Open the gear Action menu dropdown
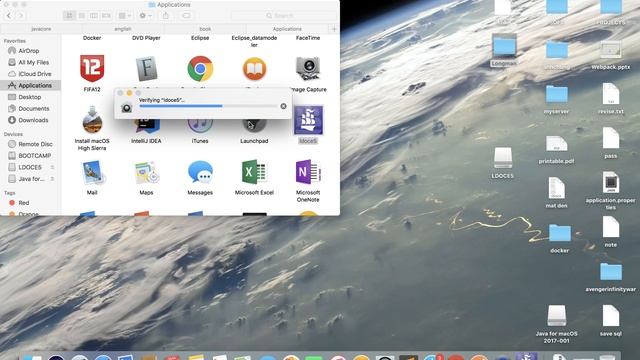The height and width of the screenshot is (360, 640). coord(145,16)
